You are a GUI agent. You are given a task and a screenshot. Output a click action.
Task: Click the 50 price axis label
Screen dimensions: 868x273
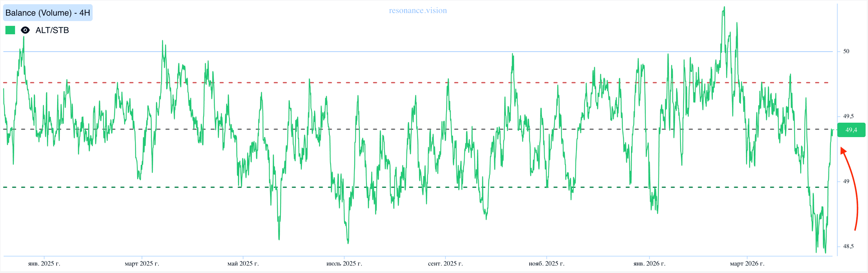[846, 51]
